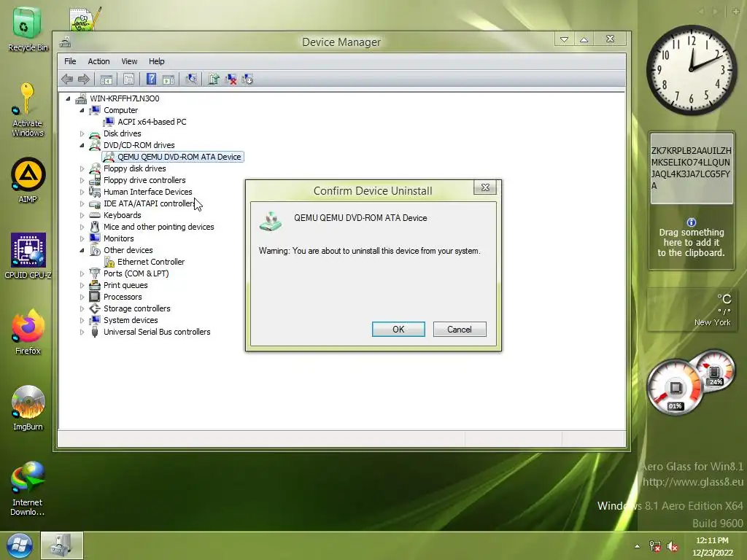Collapse the DVD/CD-ROM drives category

point(82,145)
